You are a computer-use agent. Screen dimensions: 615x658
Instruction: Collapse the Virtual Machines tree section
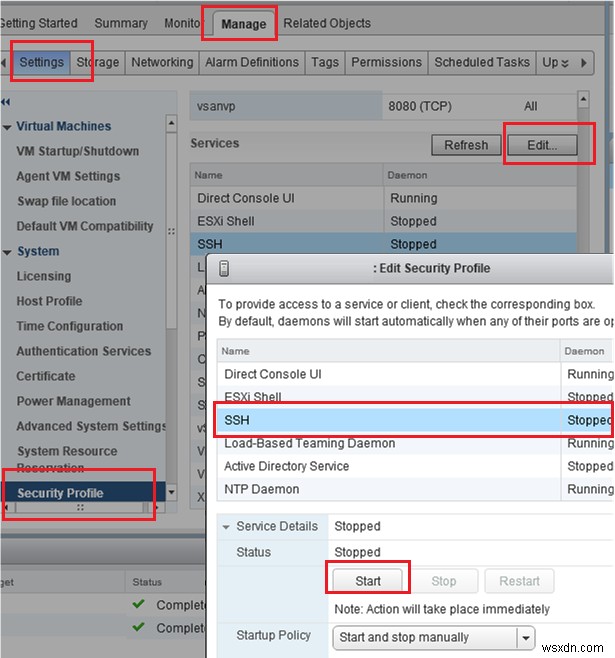7,127
